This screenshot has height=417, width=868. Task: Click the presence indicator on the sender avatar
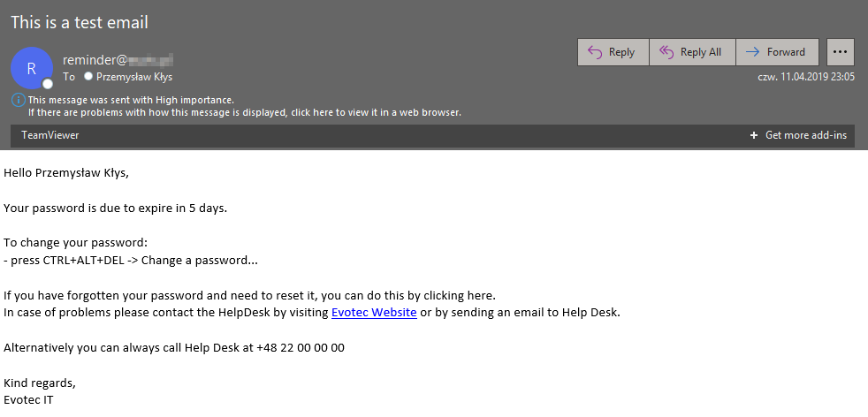click(48, 84)
